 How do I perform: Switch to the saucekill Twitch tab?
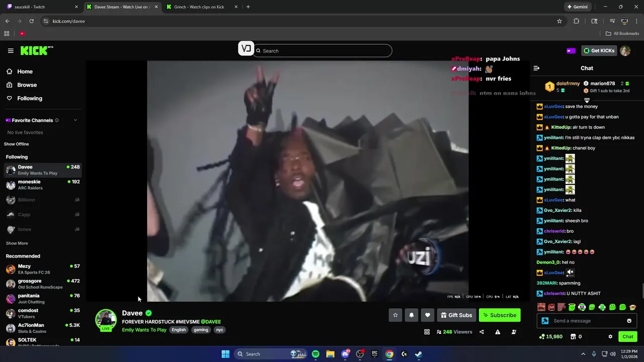[x=43, y=7]
